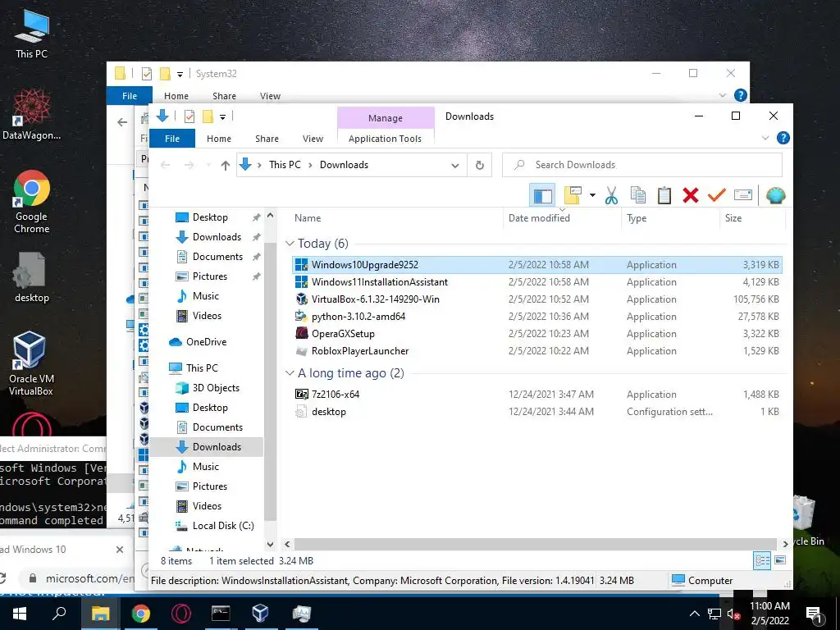Click the Properties checkmark in Downloads title bar
The width and height of the screenshot is (840, 630).
[189, 116]
